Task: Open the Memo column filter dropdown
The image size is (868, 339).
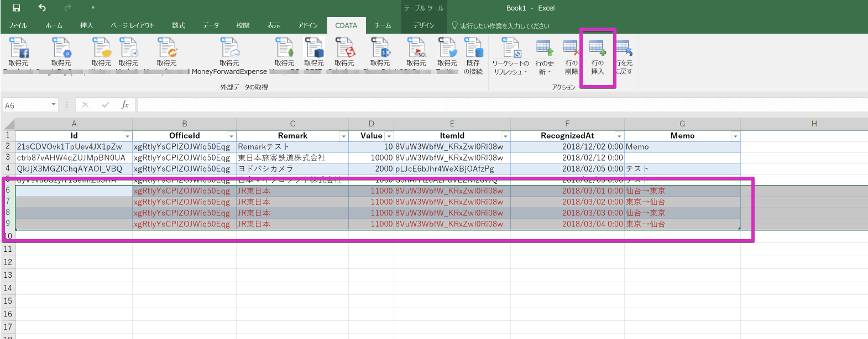Action: tap(735, 136)
